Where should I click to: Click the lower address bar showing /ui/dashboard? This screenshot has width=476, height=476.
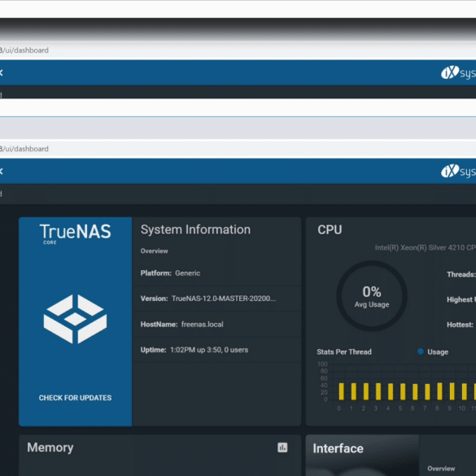pyautogui.click(x=238, y=149)
